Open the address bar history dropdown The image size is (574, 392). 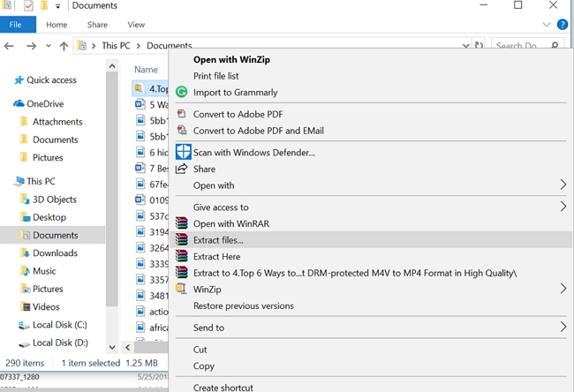(x=465, y=46)
